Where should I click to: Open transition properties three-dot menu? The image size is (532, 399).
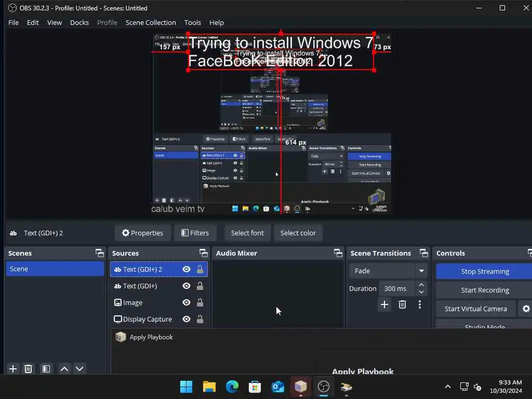click(x=420, y=304)
